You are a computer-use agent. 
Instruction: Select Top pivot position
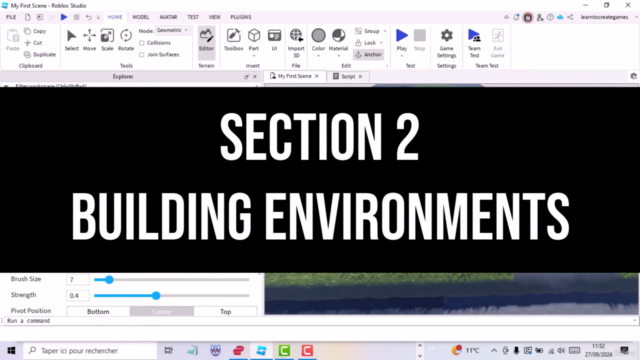[226, 311]
